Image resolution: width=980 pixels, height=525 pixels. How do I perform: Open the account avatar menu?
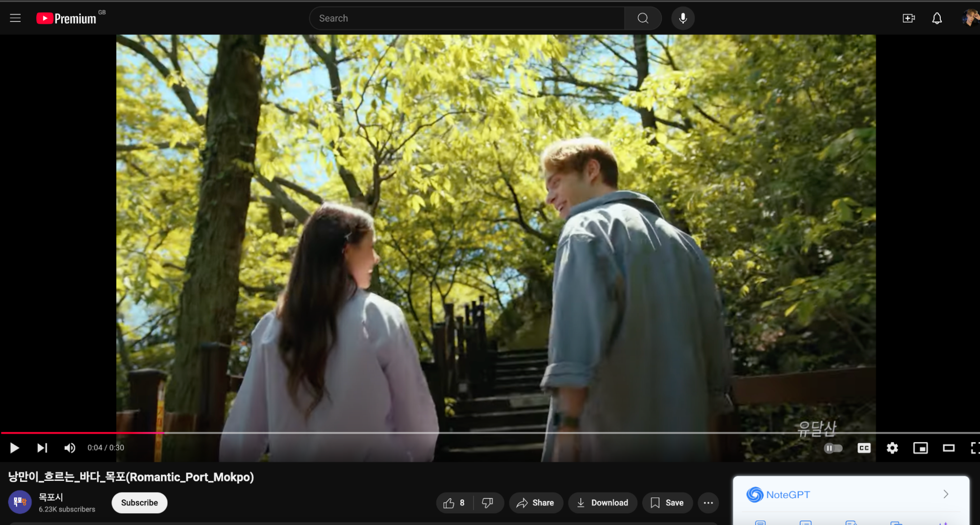click(x=969, y=18)
